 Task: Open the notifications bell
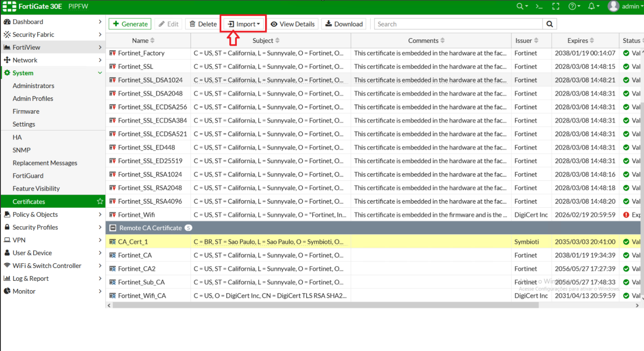click(x=594, y=6)
